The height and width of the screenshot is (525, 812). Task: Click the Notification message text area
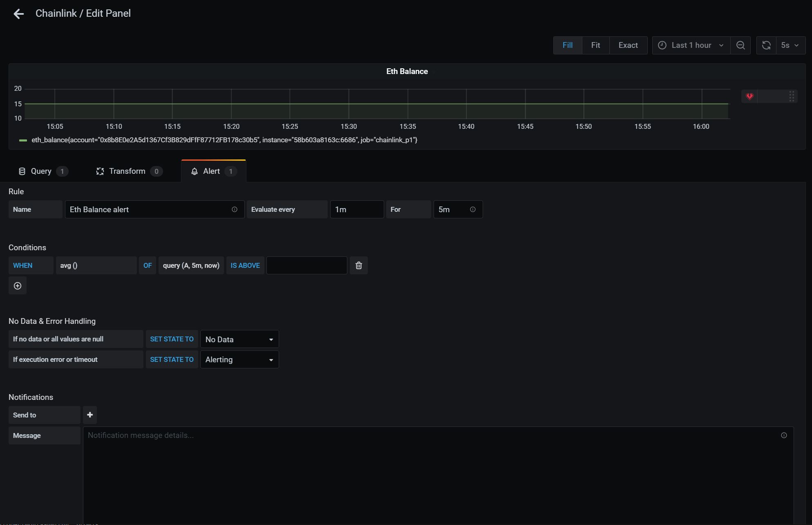coord(438,476)
